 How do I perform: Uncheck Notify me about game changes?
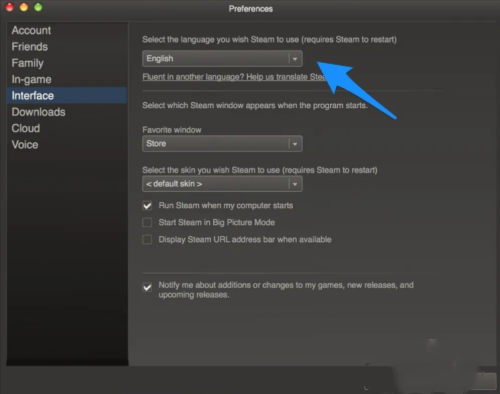click(147, 287)
